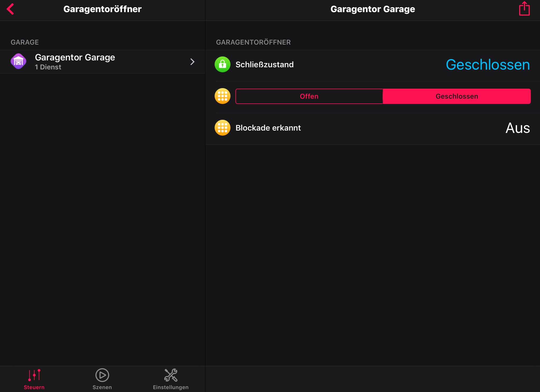Switch to Szenen tab label

tap(102, 387)
